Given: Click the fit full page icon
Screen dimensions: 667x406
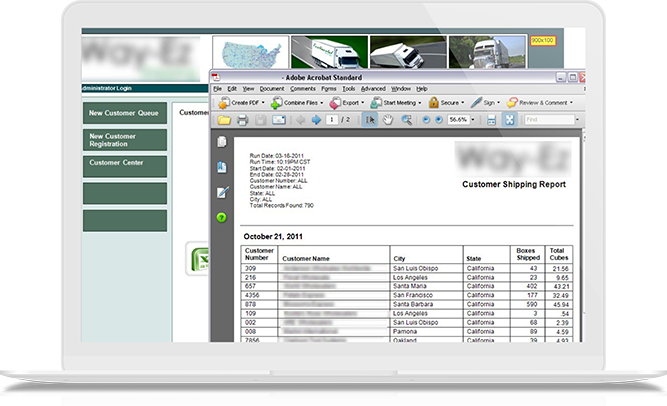Looking at the screenshot, I should (x=509, y=120).
